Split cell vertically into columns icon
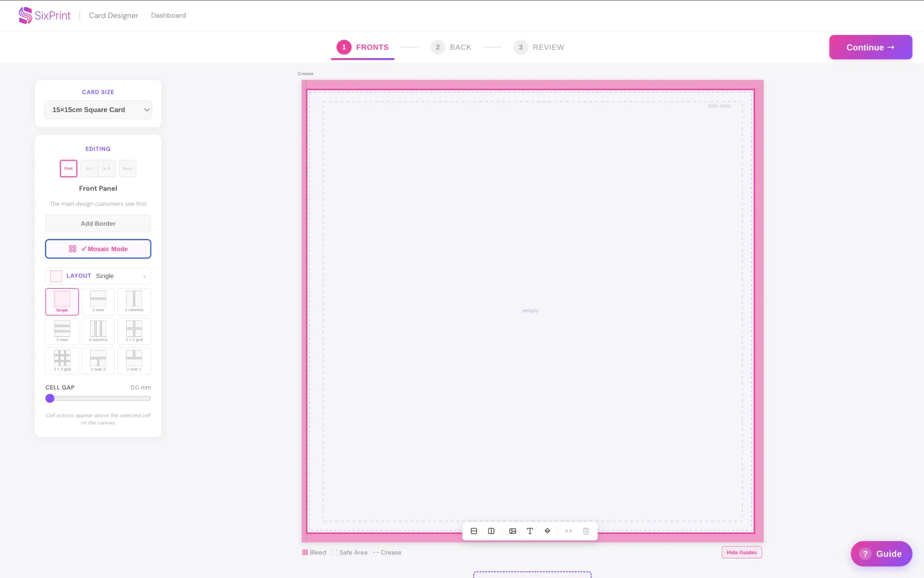The height and width of the screenshot is (578, 924). point(491,531)
